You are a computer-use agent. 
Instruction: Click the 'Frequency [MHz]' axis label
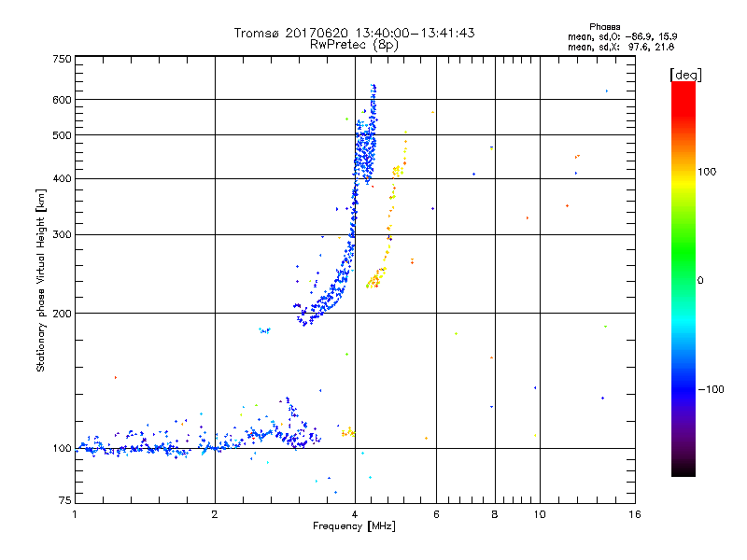(x=354, y=526)
